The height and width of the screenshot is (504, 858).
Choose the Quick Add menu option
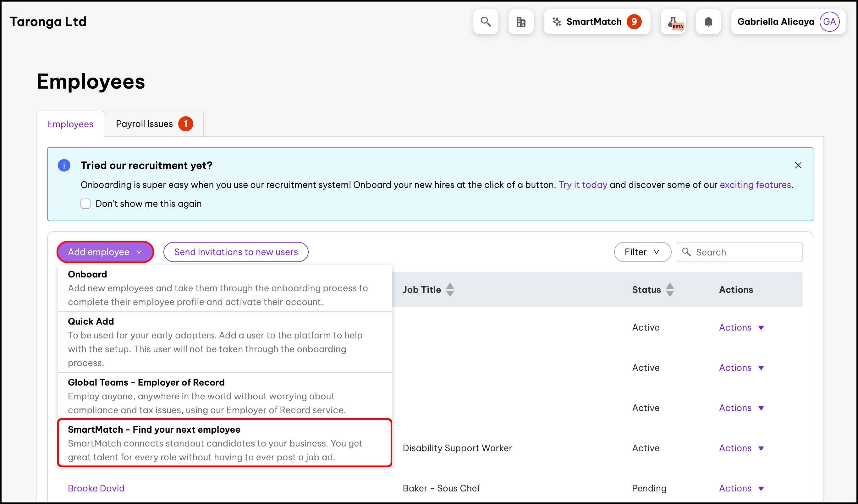click(225, 342)
